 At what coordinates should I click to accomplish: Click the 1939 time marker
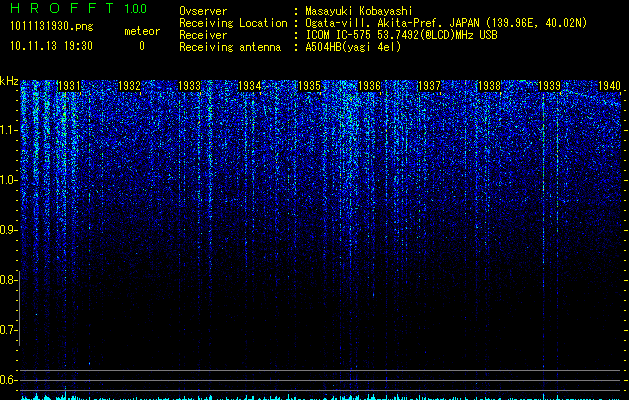point(549,86)
